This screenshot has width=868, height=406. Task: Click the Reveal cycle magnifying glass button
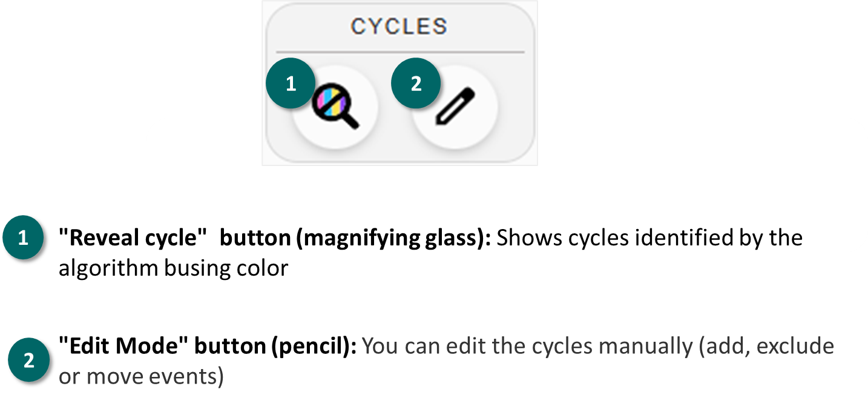336,108
